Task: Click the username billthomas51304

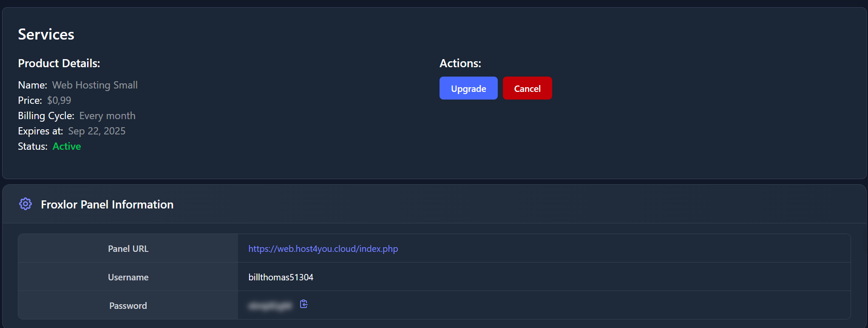Action: [281, 277]
